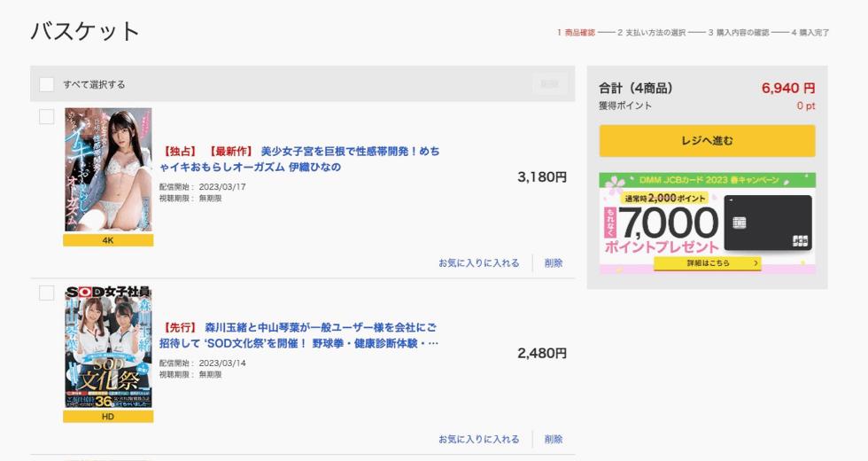Click the yellow HD quality badge
Viewport: 868px width, 461px height.
point(108,417)
